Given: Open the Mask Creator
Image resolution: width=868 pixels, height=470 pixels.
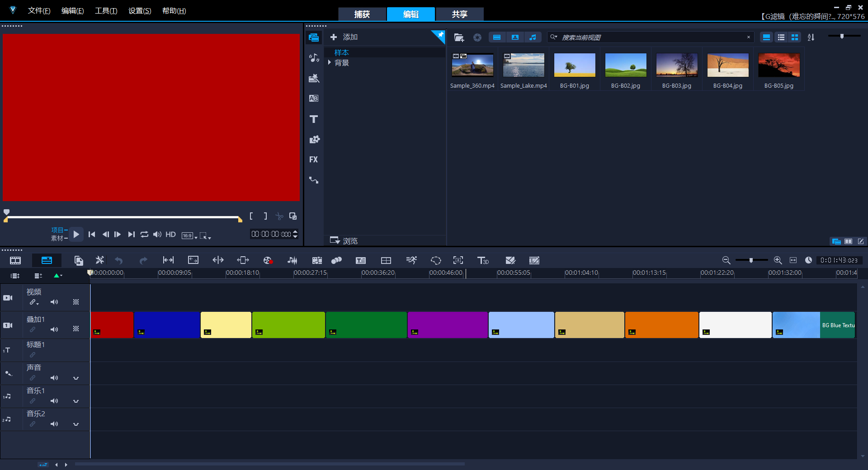Looking at the screenshot, I should coord(436,260).
